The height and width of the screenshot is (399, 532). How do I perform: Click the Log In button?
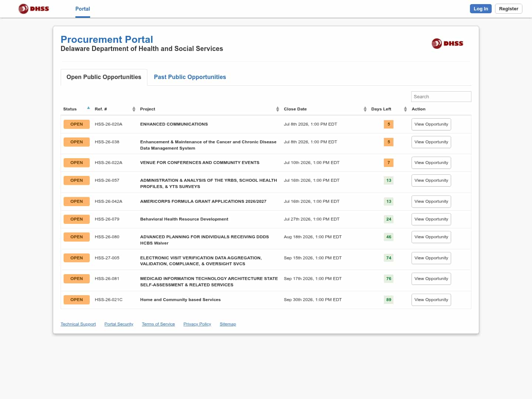tap(481, 8)
